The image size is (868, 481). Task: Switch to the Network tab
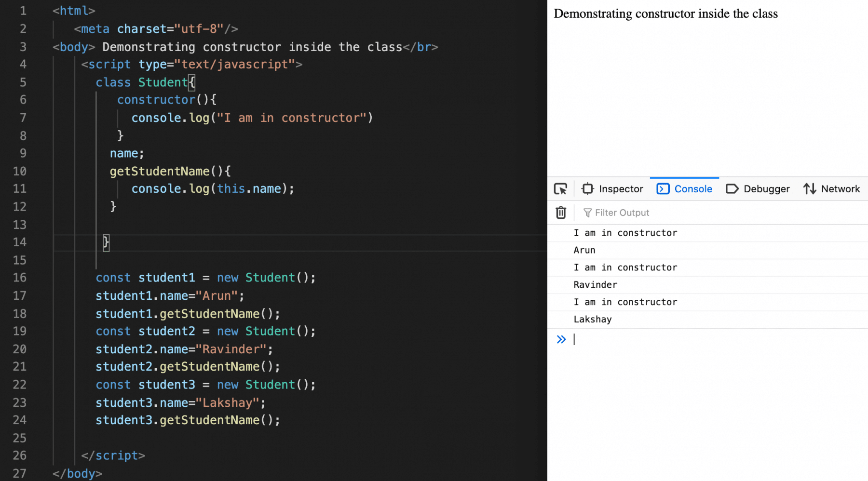[841, 189]
